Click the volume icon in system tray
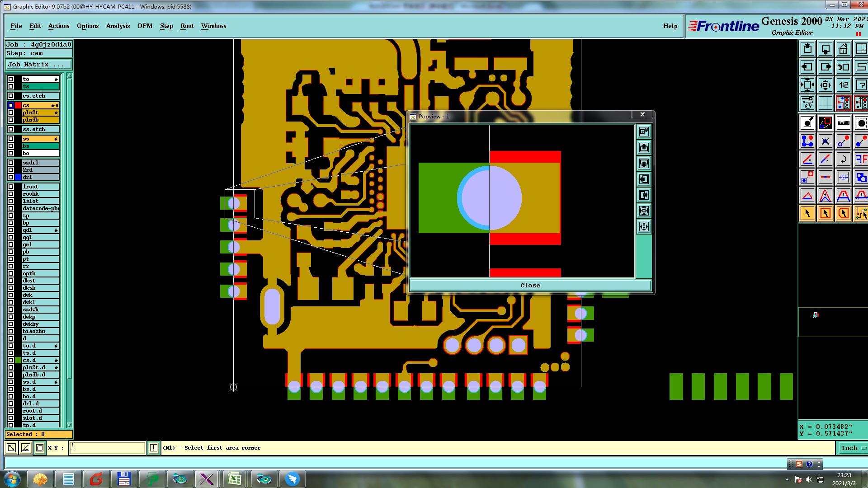Viewport: 868px width, 488px height. [x=809, y=479]
